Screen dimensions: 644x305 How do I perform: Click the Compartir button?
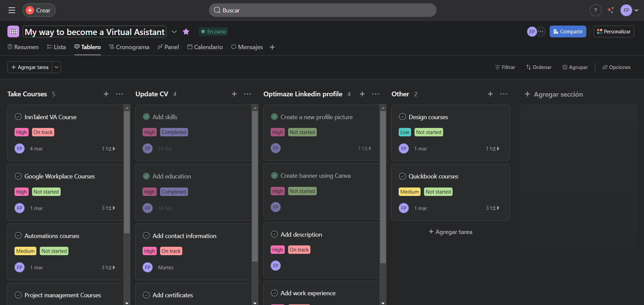point(568,32)
